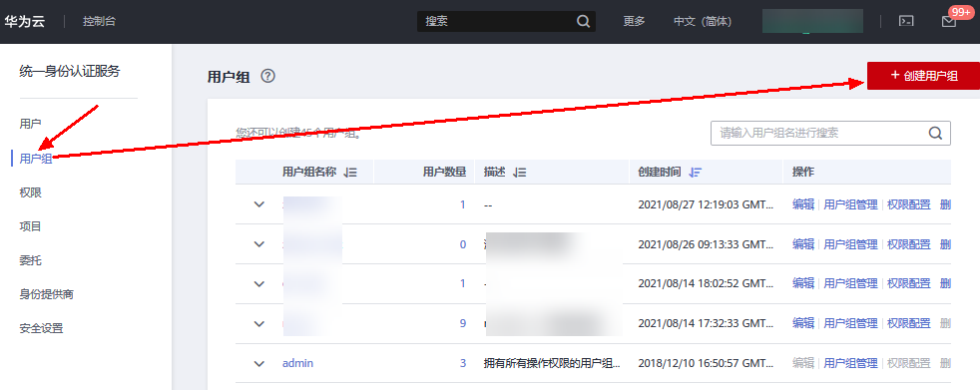Click the 统一身份认证服务 sidebar title
The width and height of the screenshot is (980, 390).
70,72
